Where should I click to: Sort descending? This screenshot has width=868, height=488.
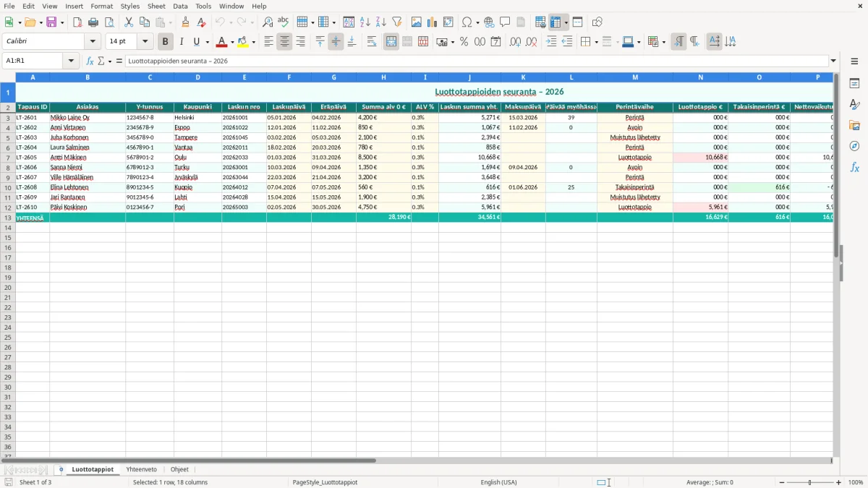[x=380, y=22]
